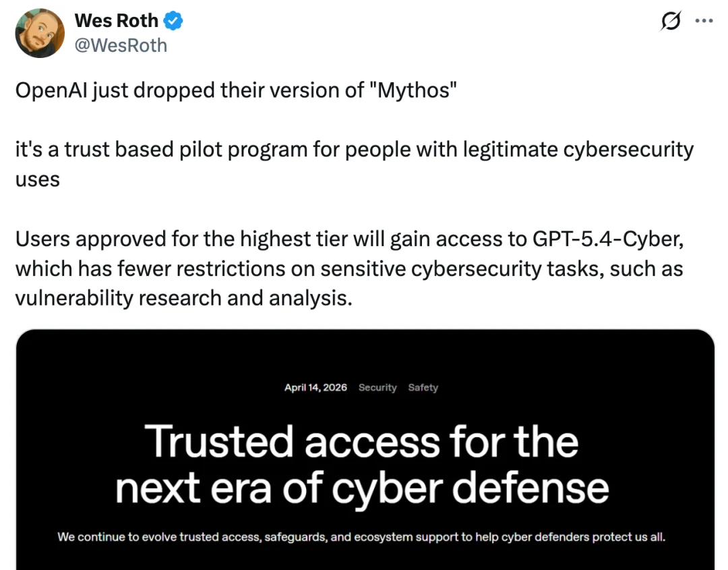Select the 'Security' topic label
The image size is (728, 570).
pos(377,387)
